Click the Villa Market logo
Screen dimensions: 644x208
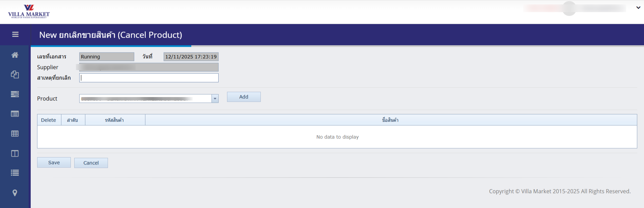click(29, 11)
